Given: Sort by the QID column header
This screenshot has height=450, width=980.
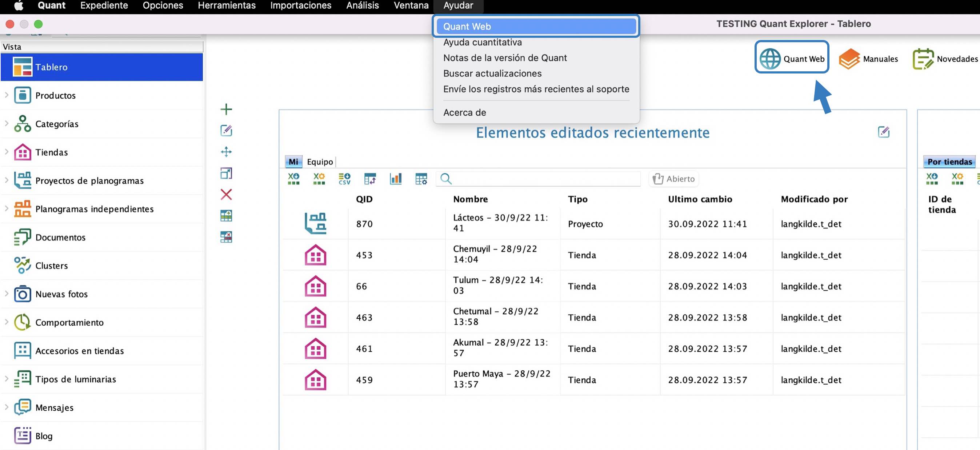Looking at the screenshot, I should (x=364, y=199).
